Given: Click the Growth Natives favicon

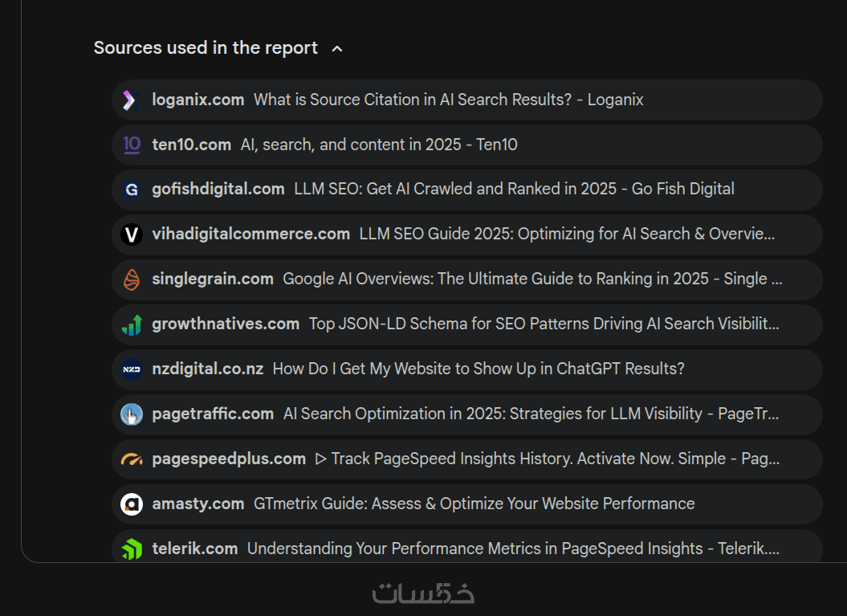Looking at the screenshot, I should 131,324.
